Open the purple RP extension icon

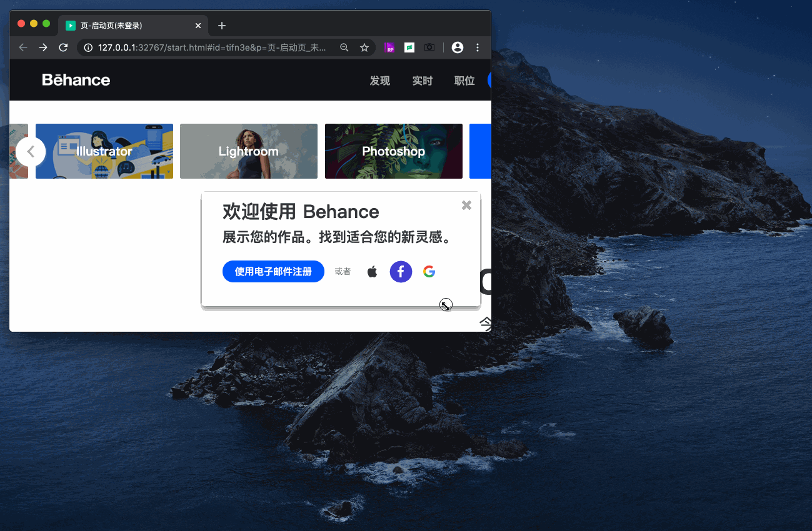coord(389,47)
